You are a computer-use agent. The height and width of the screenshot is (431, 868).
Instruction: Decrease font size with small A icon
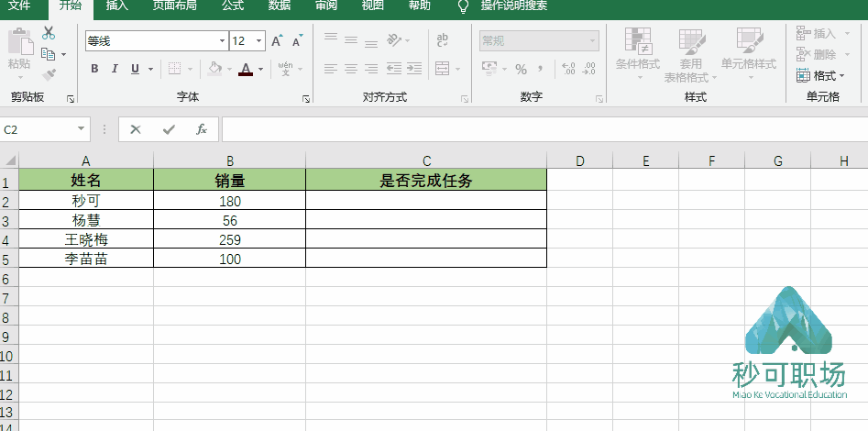pos(297,41)
